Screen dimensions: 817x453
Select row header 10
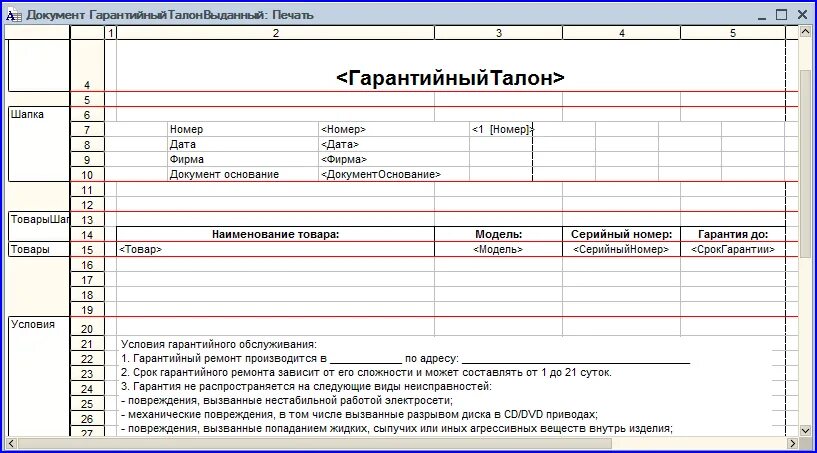87,175
